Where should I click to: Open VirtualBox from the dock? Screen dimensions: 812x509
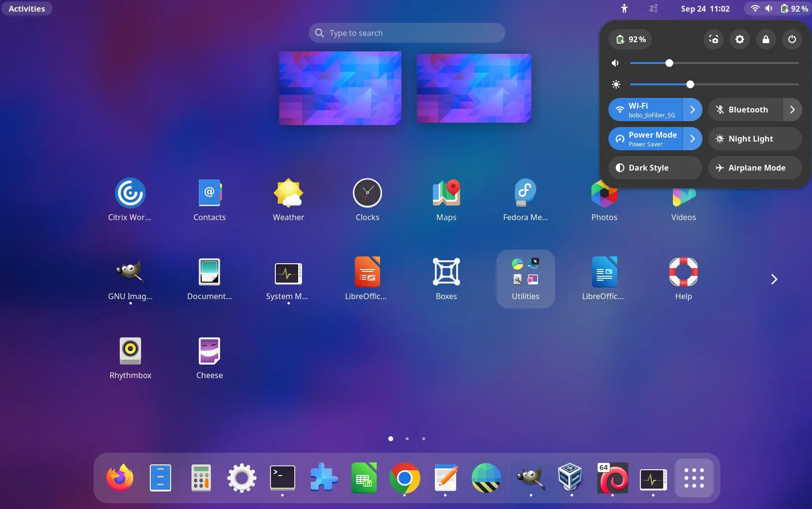(570, 478)
